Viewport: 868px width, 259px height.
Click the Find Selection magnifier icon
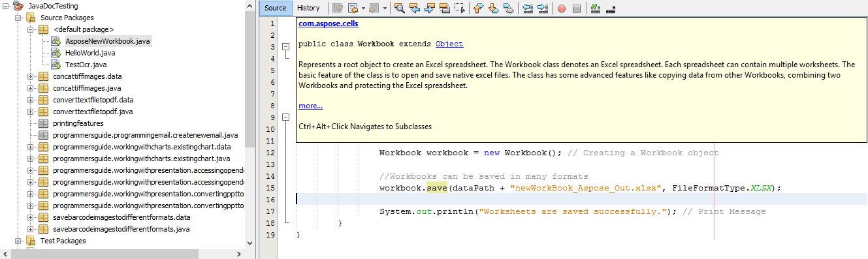pos(400,8)
